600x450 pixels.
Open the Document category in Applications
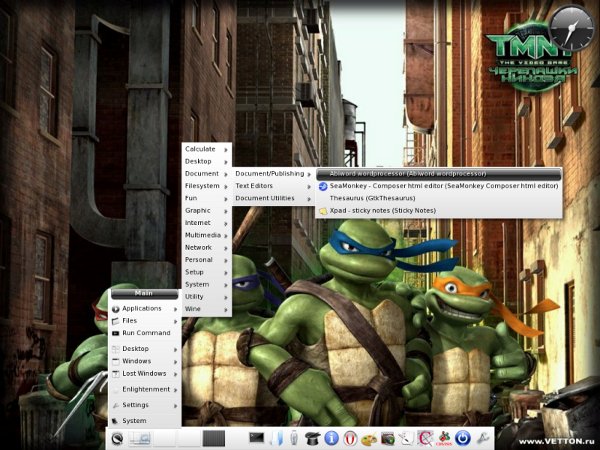tap(207, 174)
